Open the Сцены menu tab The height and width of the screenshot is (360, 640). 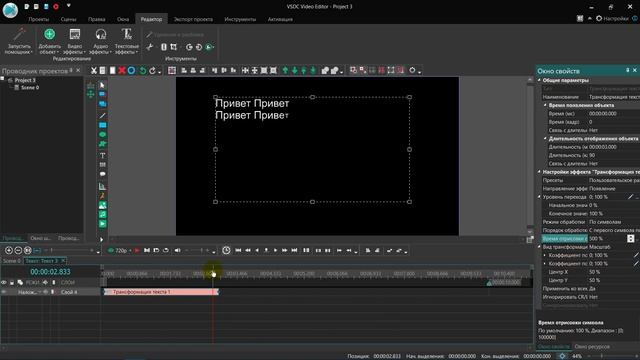point(68,19)
